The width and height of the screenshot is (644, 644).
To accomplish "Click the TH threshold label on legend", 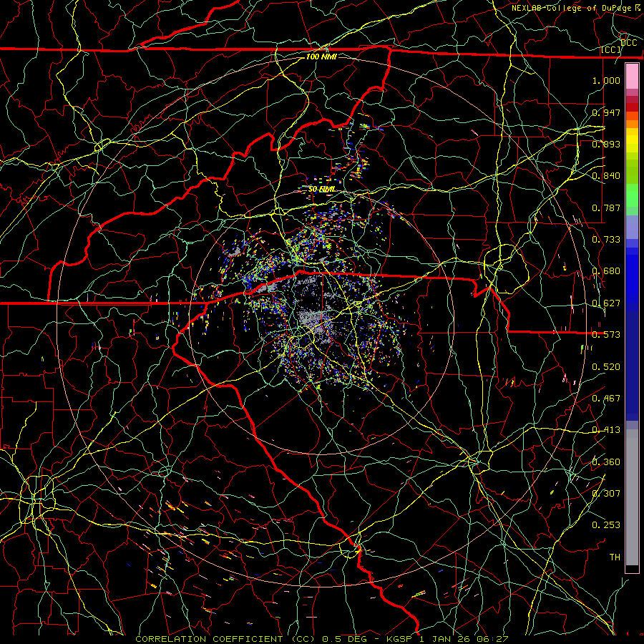I will [x=615, y=557].
